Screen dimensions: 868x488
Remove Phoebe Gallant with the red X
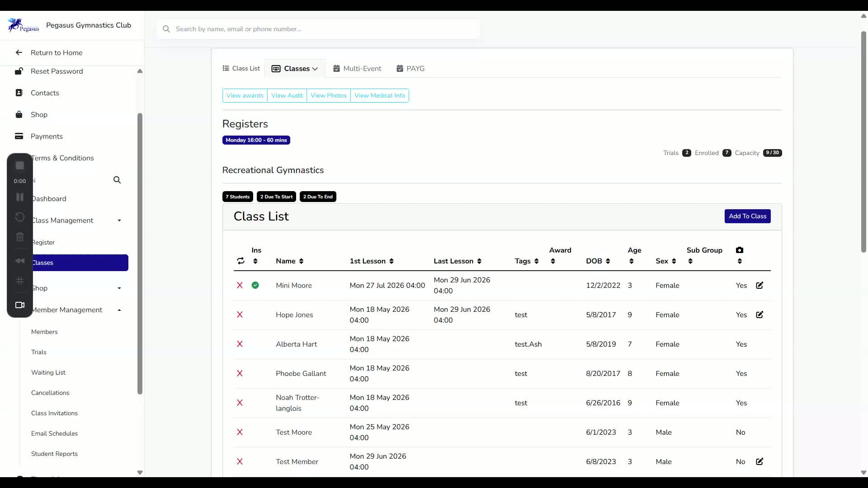tap(240, 374)
